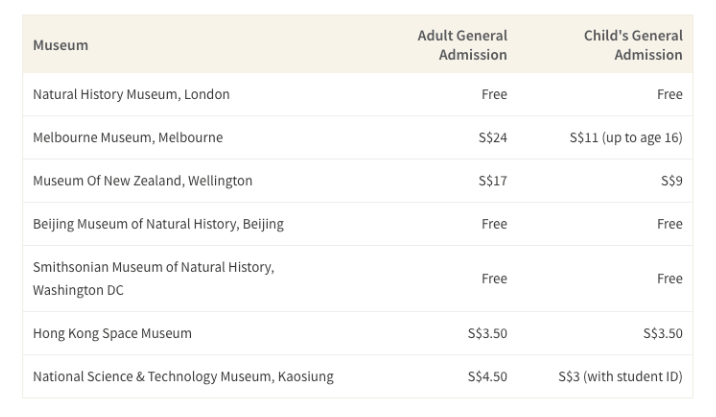Select the Child's General Admission header
Screen dimensions: 716x417
click(633, 45)
